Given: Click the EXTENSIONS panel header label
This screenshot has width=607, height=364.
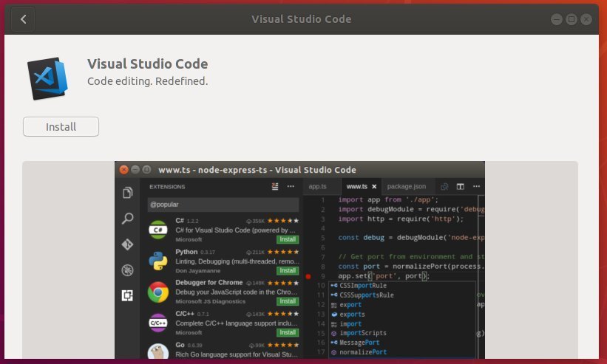Looking at the screenshot, I should pos(167,187).
